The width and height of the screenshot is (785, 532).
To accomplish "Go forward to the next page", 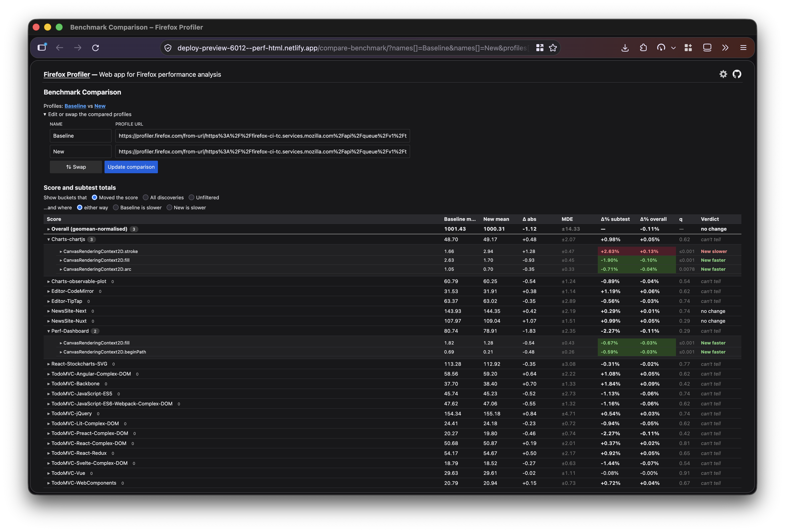I will click(78, 48).
